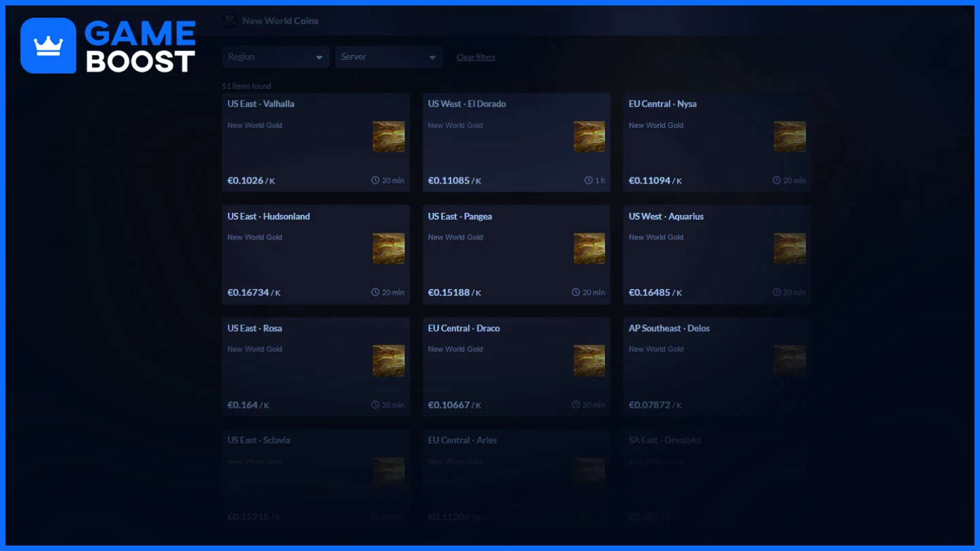Click clock icon in Hudsonland card
980x551 pixels.
click(375, 293)
